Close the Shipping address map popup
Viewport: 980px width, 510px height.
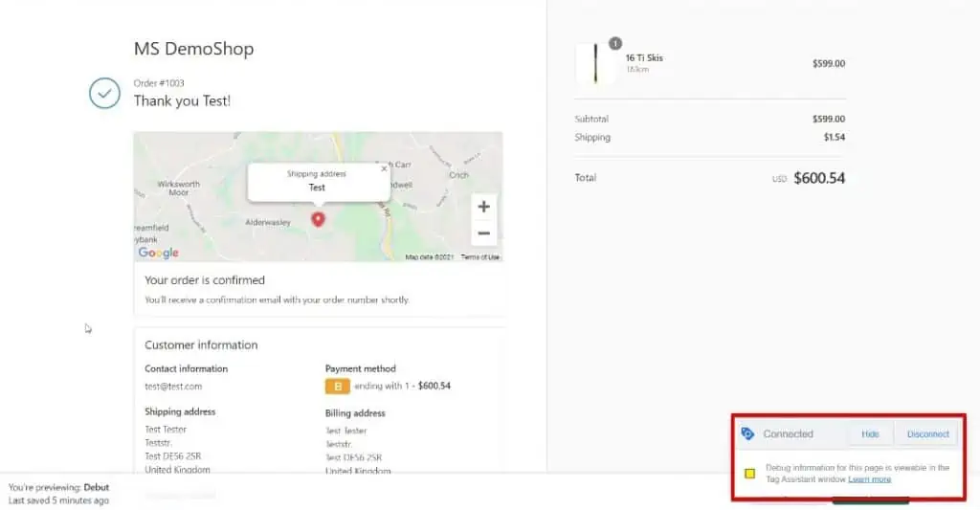coord(384,168)
